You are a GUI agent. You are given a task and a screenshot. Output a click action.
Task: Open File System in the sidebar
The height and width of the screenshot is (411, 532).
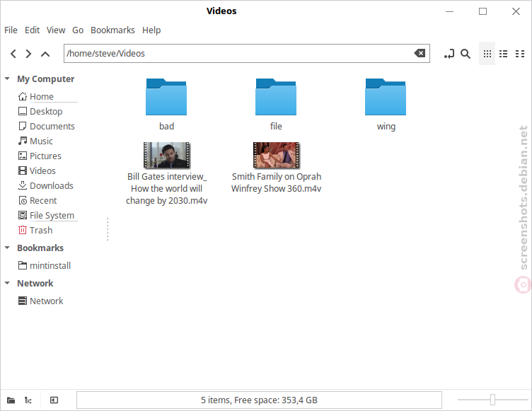tap(47, 216)
